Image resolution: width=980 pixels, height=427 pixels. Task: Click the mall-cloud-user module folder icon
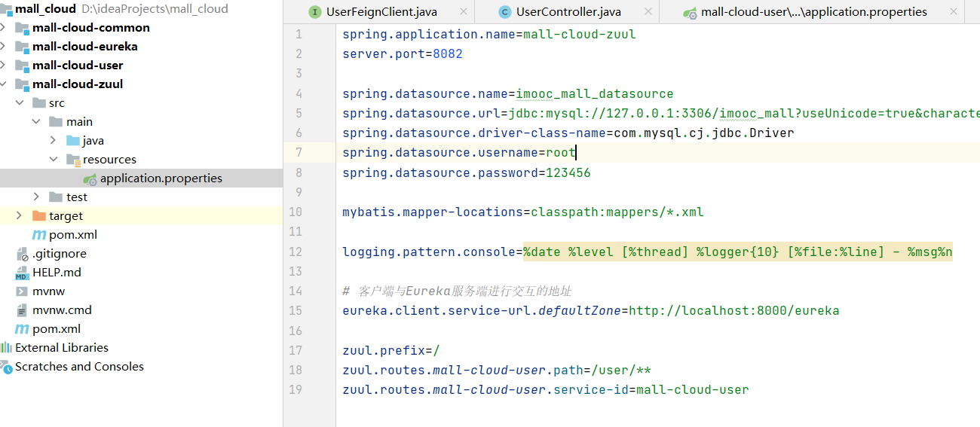(x=22, y=66)
